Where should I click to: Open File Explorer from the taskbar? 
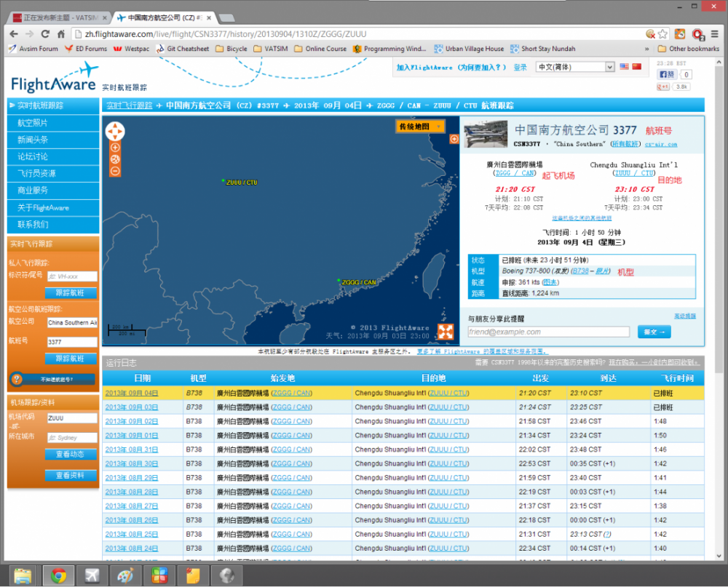point(23,575)
